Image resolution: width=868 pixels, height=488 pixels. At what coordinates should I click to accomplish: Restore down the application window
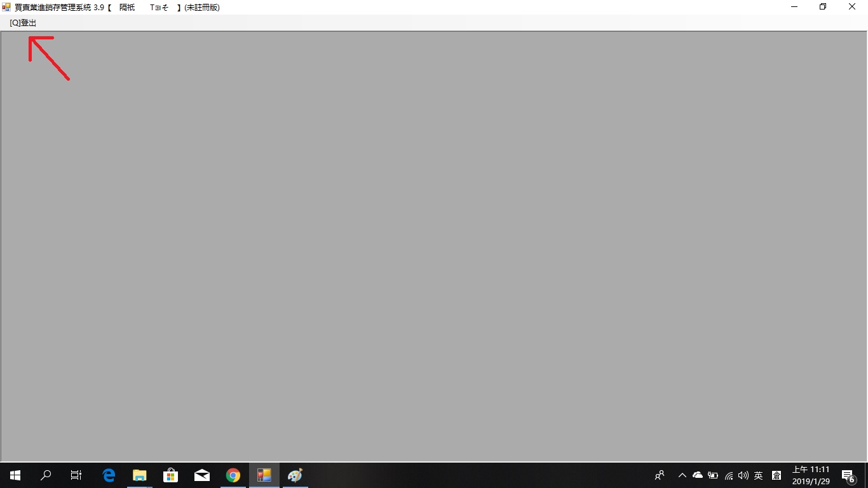823,7
